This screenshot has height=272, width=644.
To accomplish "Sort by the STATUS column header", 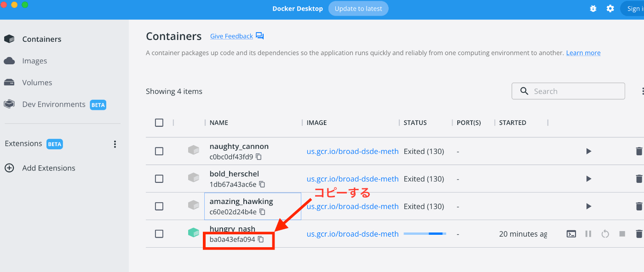I will point(415,123).
